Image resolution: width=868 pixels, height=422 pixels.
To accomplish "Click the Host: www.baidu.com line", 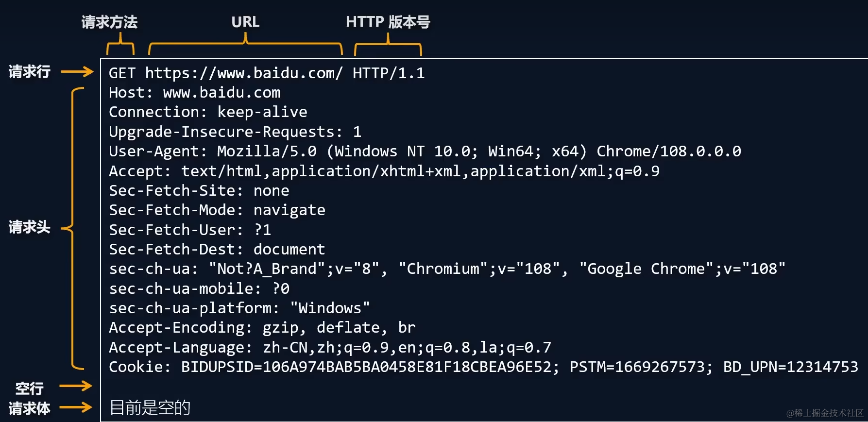I will [x=195, y=92].
